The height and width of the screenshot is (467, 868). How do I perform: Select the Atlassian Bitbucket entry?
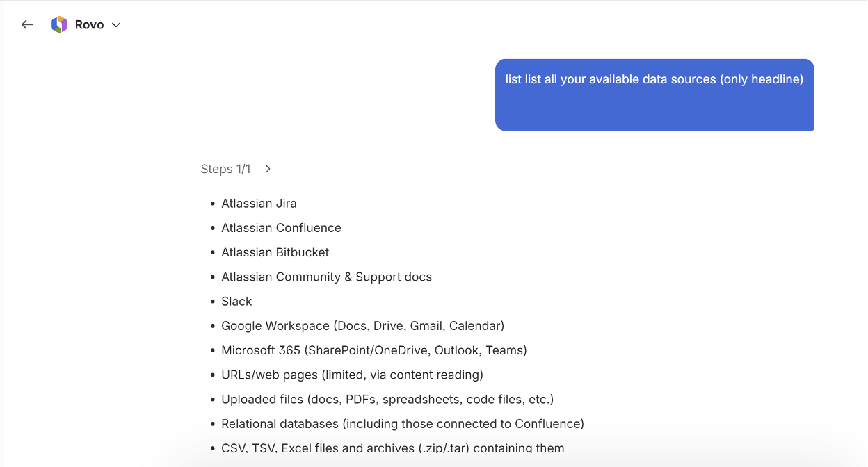click(x=275, y=252)
